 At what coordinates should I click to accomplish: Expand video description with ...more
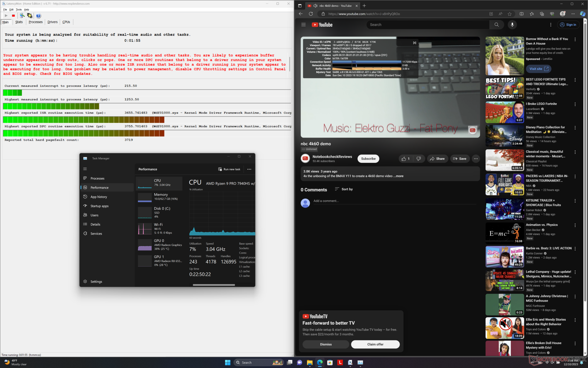click(398, 176)
